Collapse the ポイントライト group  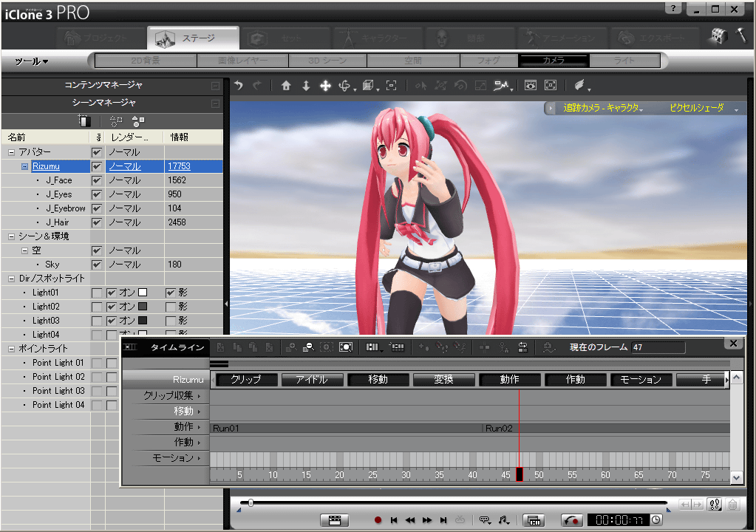point(12,349)
